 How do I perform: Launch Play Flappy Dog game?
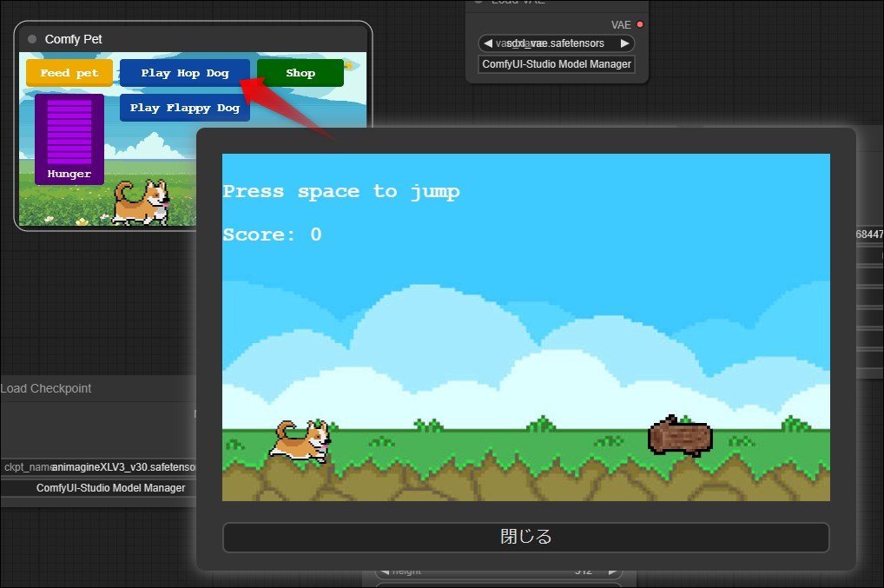tap(184, 108)
